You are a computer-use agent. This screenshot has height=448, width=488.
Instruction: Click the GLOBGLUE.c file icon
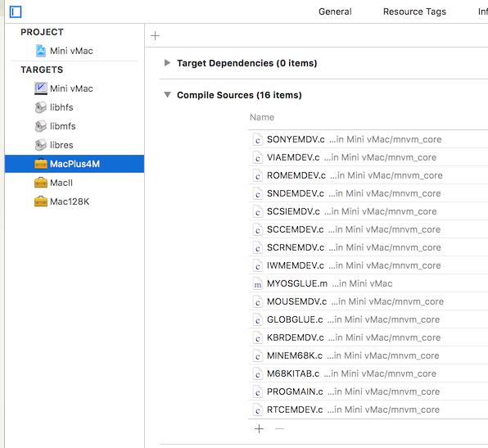[x=257, y=319]
